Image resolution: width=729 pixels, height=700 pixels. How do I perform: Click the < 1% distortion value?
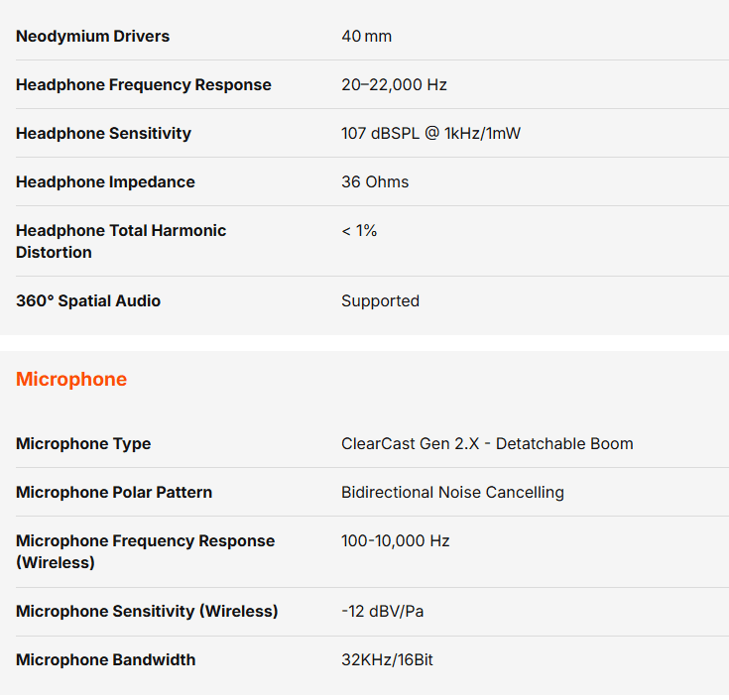[359, 231]
